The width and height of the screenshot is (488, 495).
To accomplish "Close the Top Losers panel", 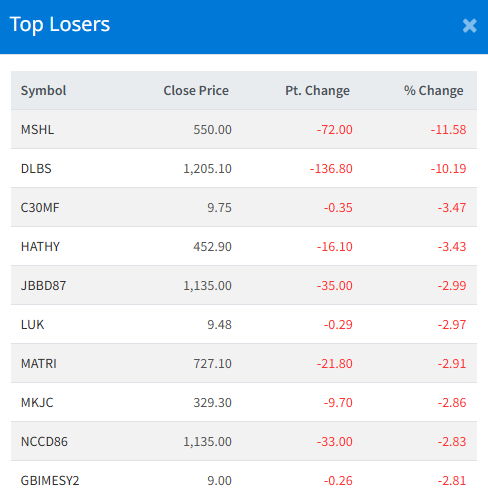I will [469, 26].
